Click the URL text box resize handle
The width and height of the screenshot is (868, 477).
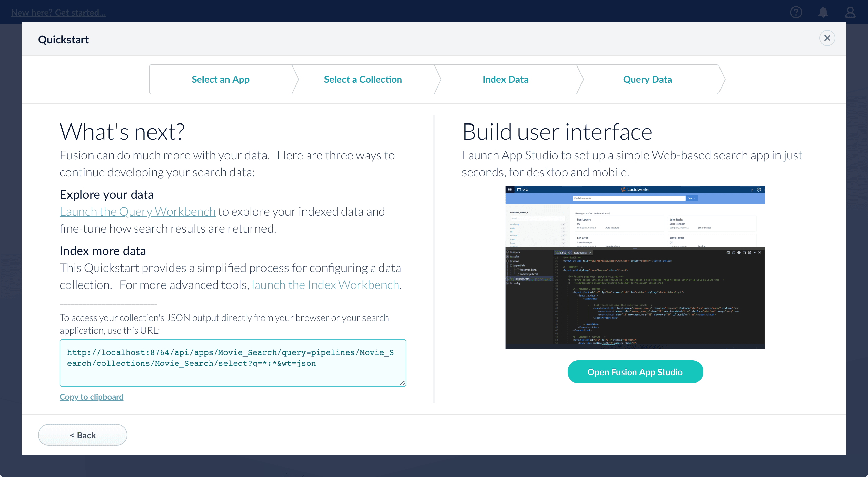[402, 383]
